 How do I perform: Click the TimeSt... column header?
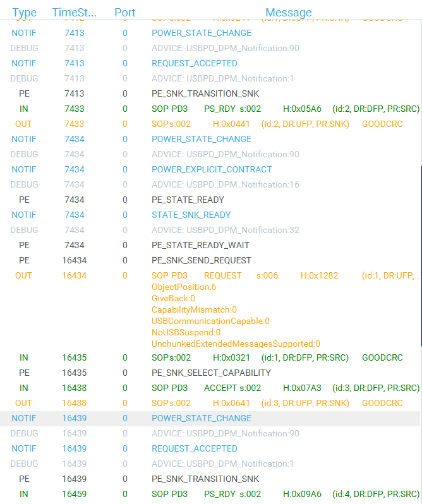pyautogui.click(x=75, y=12)
